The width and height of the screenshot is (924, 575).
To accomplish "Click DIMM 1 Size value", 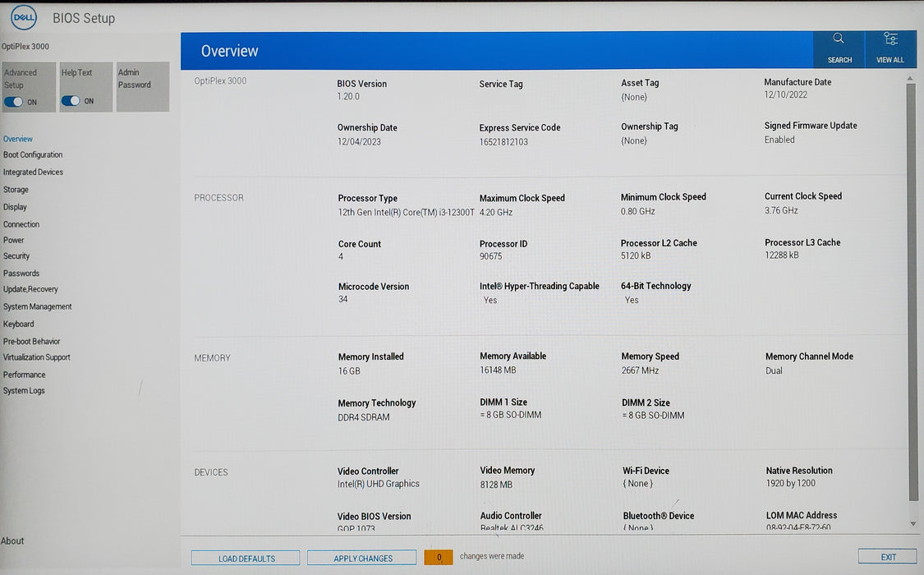I will [x=510, y=415].
